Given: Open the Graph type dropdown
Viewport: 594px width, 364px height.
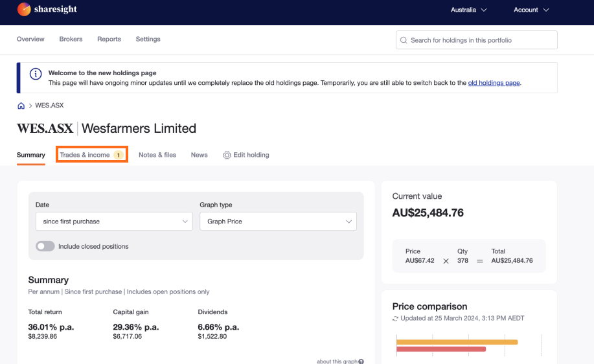Looking at the screenshot, I should (278, 222).
